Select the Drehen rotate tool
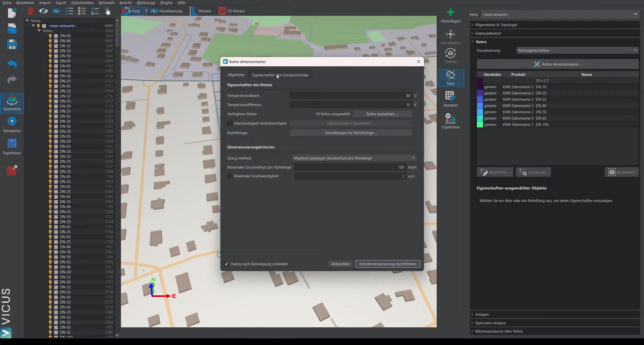644x345 pixels. tap(450, 56)
